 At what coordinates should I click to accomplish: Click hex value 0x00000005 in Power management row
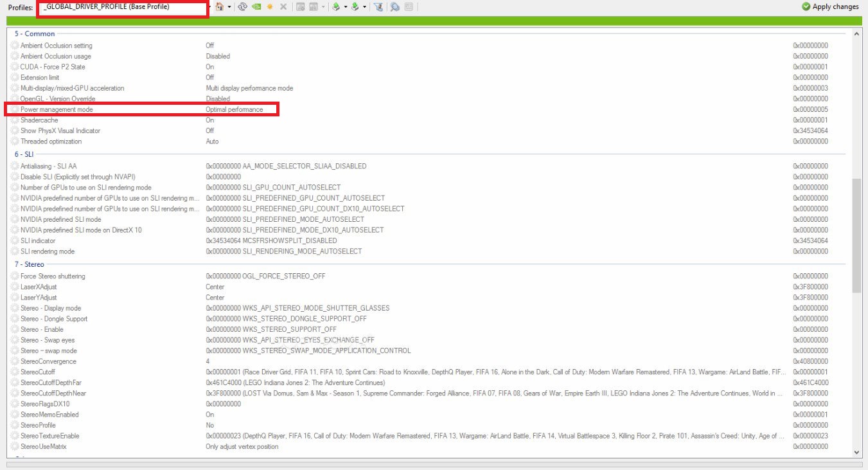pos(810,109)
